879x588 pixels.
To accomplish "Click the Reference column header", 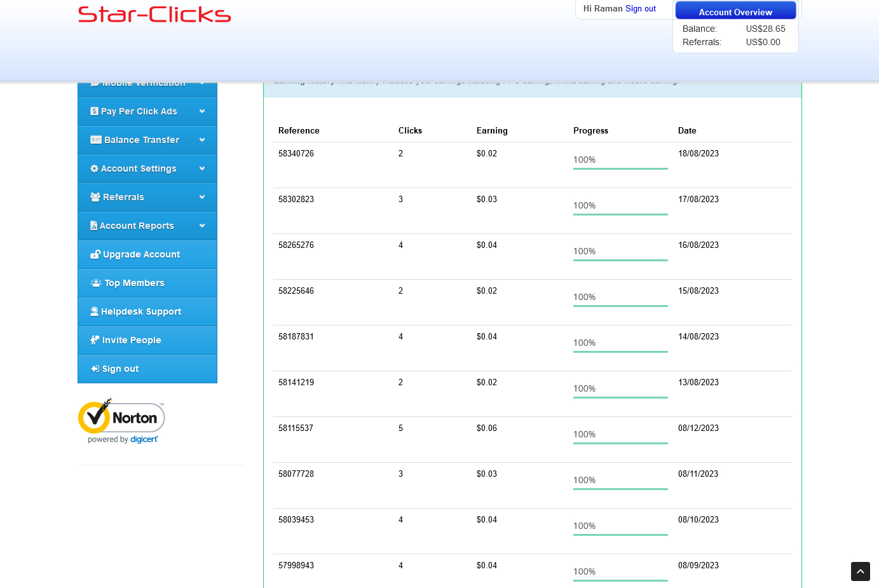I will tap(299, 130).
